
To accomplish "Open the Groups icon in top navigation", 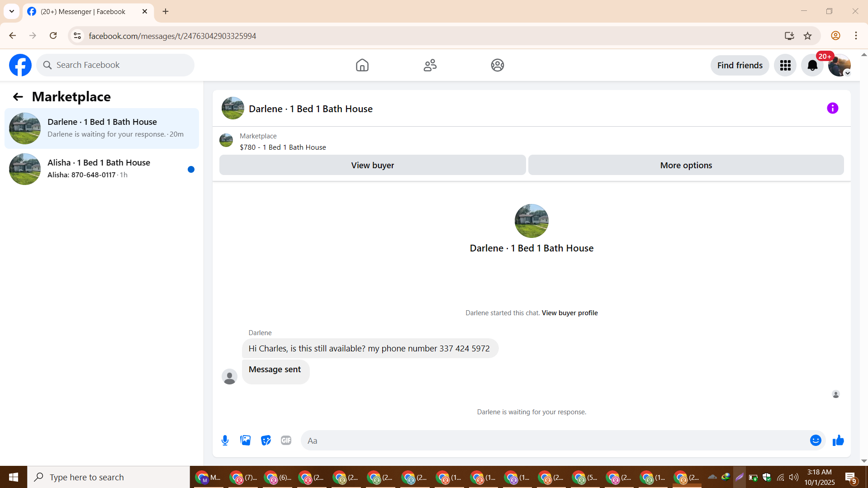I will coord(498,65).
